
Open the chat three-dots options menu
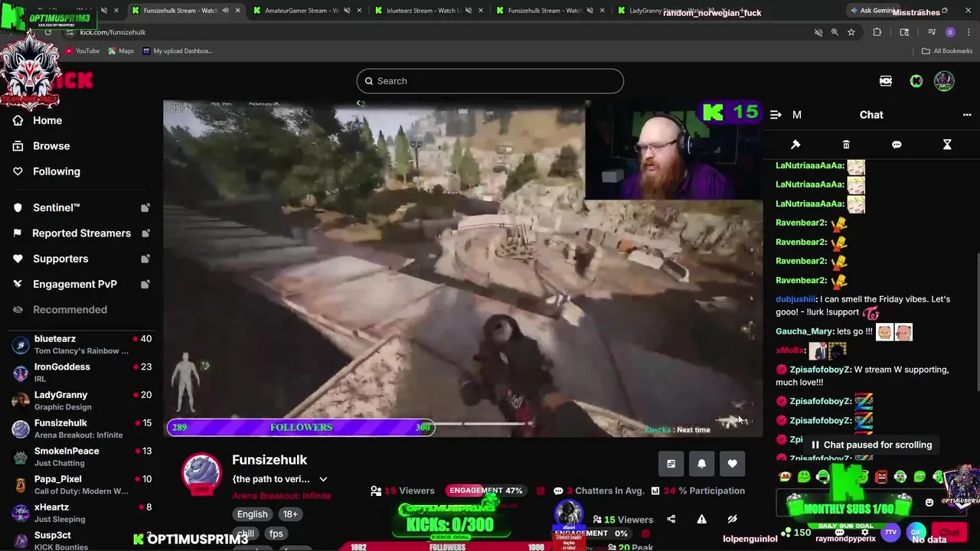coord(967,115)
